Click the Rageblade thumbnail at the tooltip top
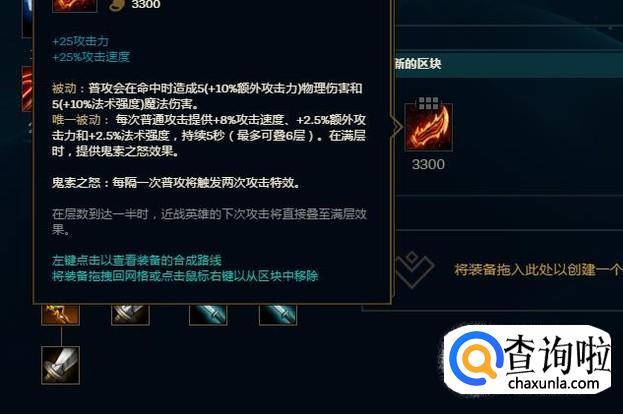The width and height of the screenshot is (623, 414). (x=74, y=6)
